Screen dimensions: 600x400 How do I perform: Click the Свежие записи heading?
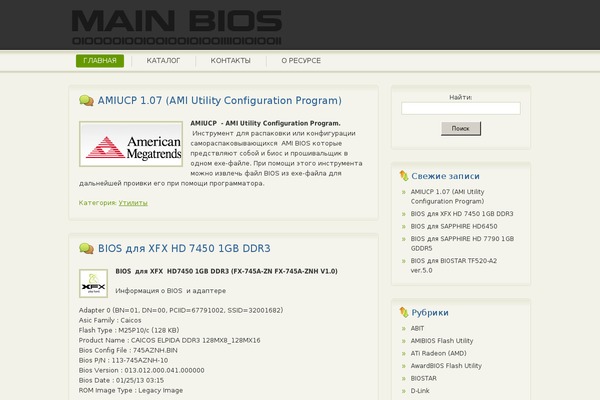coord(445,176)
